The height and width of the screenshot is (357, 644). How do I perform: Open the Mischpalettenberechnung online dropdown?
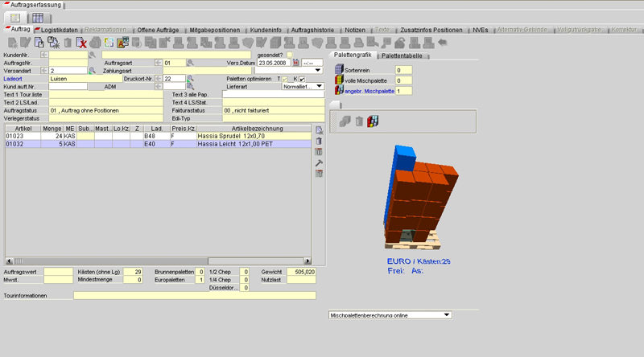(x=447, y=315)
